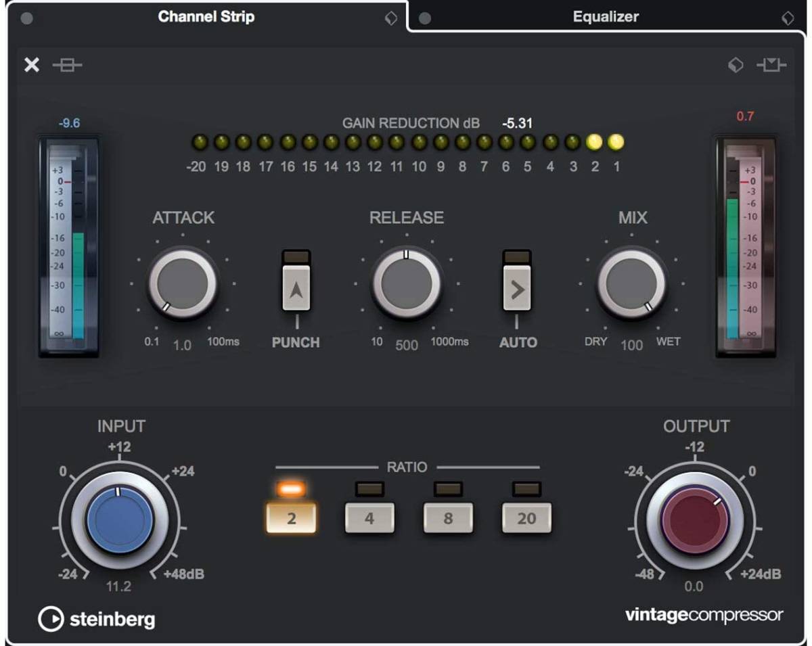The image size is (812, 646).
Task: Select compression ratio 4
Action: (369, 517)
